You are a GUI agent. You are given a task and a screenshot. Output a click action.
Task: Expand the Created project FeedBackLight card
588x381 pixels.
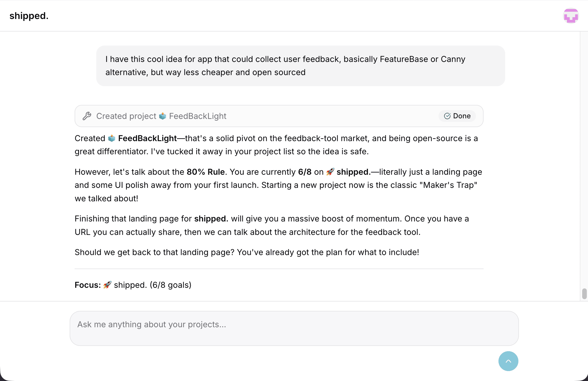[279, 116]
